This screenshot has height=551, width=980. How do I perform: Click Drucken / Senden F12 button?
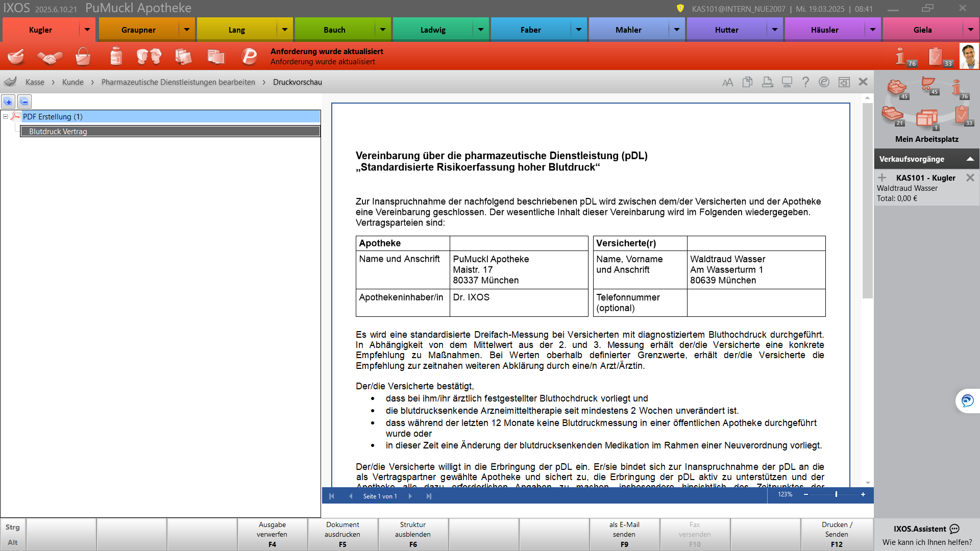coord(837,534)
